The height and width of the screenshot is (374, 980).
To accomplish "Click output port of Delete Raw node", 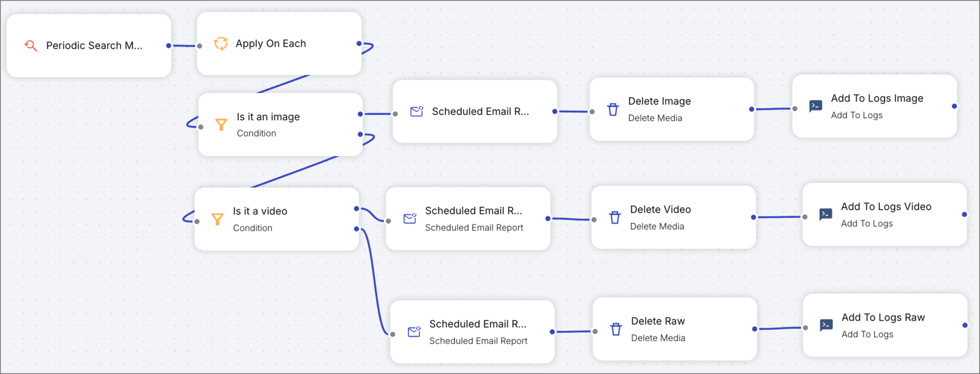I will 755,329.
